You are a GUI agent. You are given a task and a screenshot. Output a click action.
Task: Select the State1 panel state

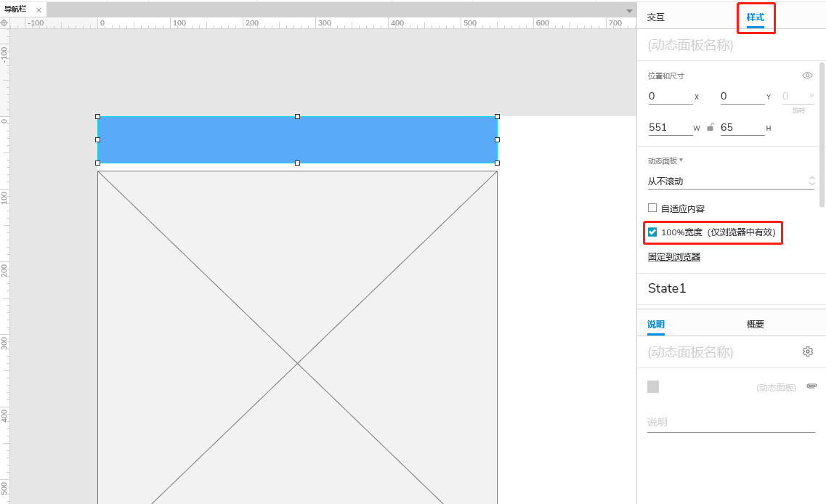click(667, 288)
